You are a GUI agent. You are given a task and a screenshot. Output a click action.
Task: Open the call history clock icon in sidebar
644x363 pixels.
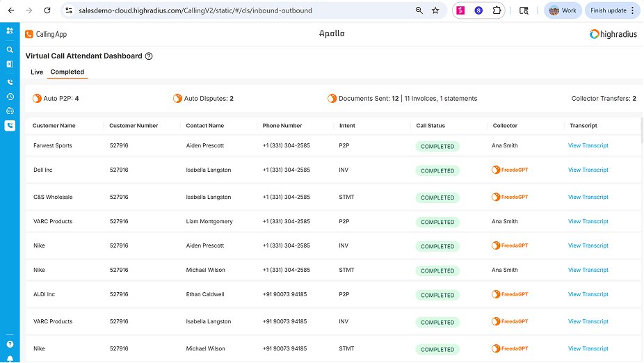tap(10, 97)
